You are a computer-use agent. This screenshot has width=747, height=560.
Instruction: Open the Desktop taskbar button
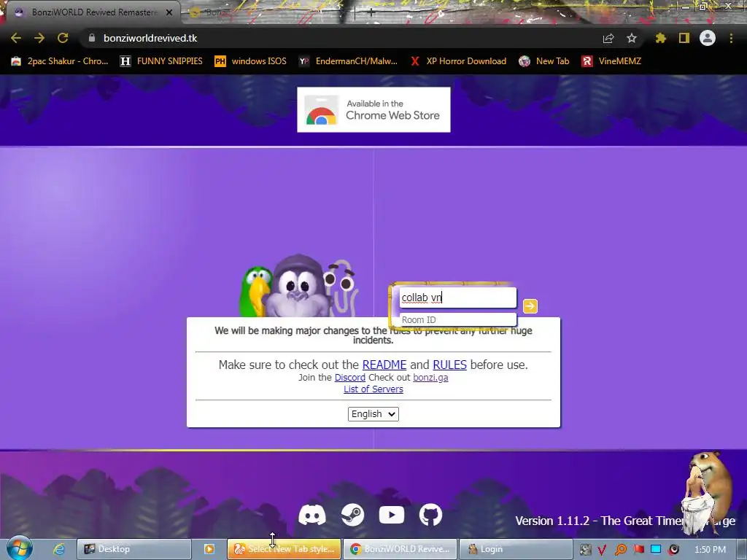coord(134,549)
